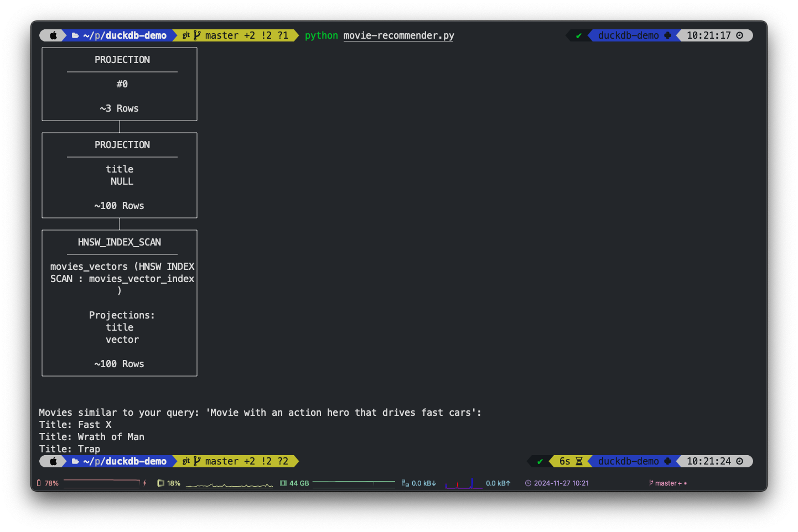Image resolution: width=798 pixels, height=532 pixels.
Task: Click the git branch icon in the prompt
Action: [x=198, y=35]
